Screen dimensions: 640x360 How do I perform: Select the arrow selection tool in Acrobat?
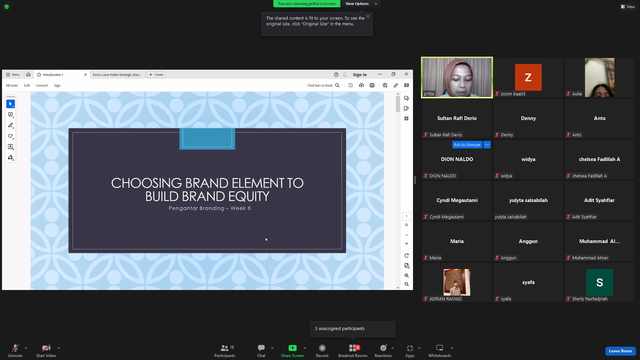[x=11, y=104]
